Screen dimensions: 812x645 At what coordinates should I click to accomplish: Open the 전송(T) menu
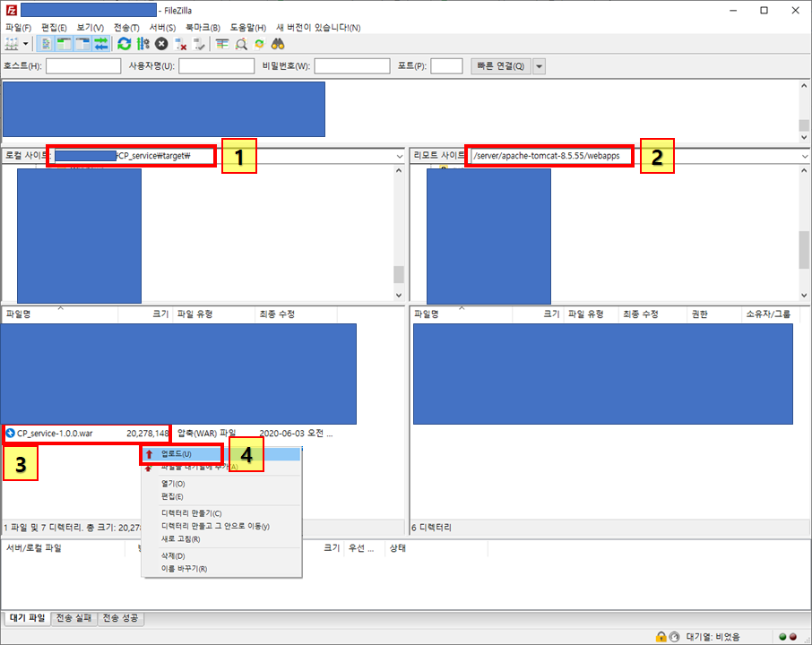pos(126,28)
